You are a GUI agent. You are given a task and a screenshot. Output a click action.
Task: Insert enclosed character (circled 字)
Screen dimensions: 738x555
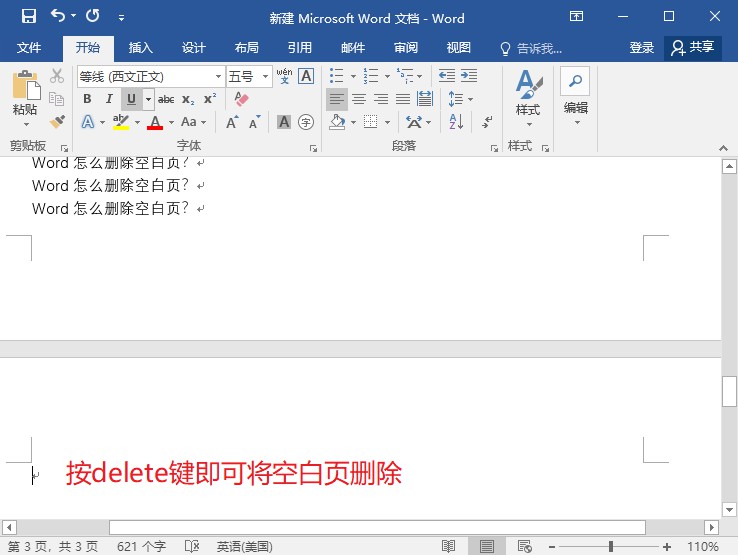point(306,122)
